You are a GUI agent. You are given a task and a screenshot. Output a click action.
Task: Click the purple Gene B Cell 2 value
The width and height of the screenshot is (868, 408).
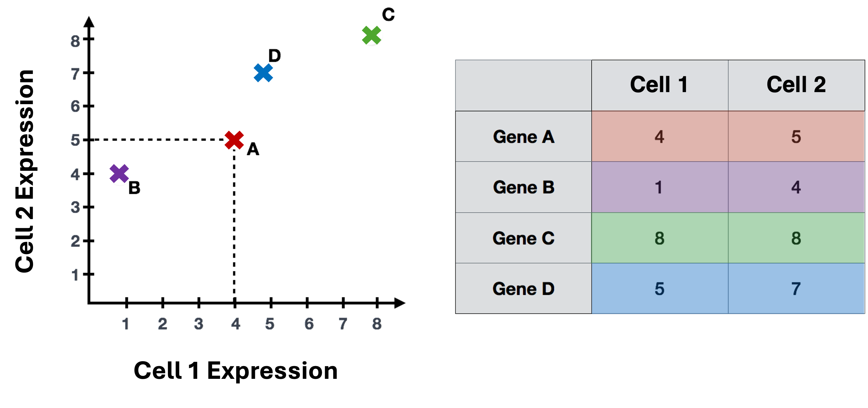pos(796,187)
